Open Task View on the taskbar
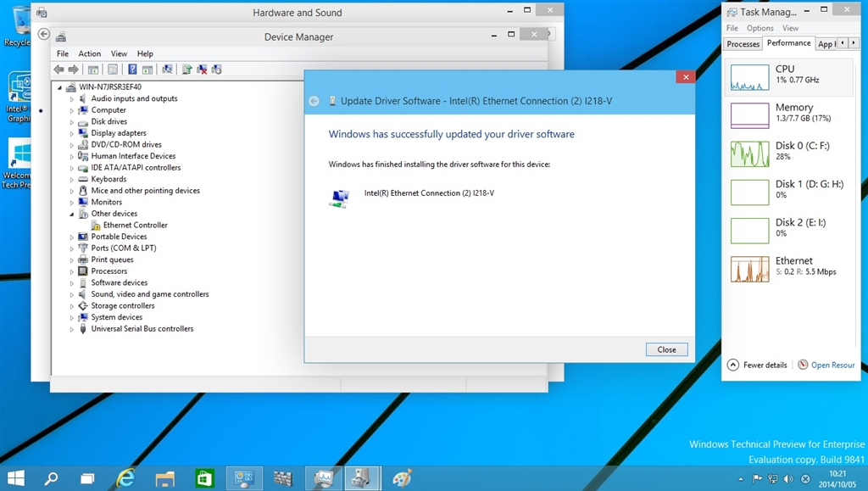 coord(87,478)
